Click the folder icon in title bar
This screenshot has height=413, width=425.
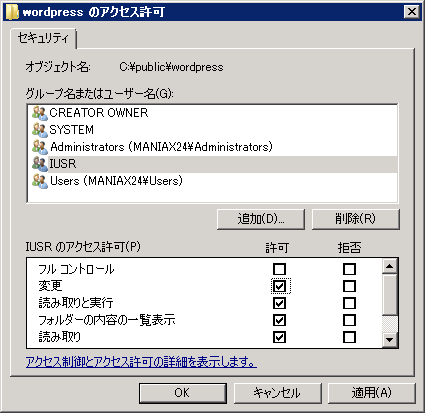pyautogui.click(x=12, y=12)
